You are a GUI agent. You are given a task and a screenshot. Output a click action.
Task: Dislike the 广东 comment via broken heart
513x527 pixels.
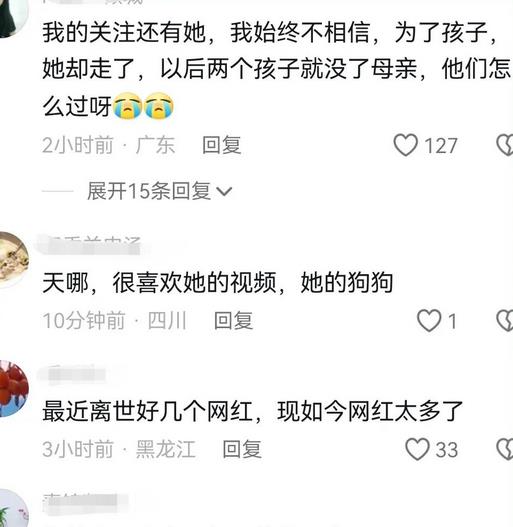(x=505, y=145)
